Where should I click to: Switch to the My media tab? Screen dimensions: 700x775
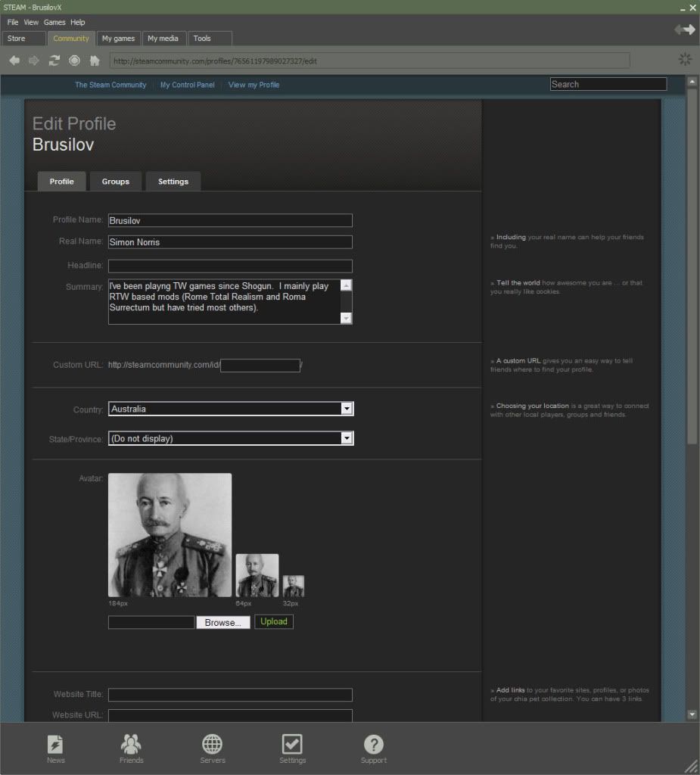163,38
